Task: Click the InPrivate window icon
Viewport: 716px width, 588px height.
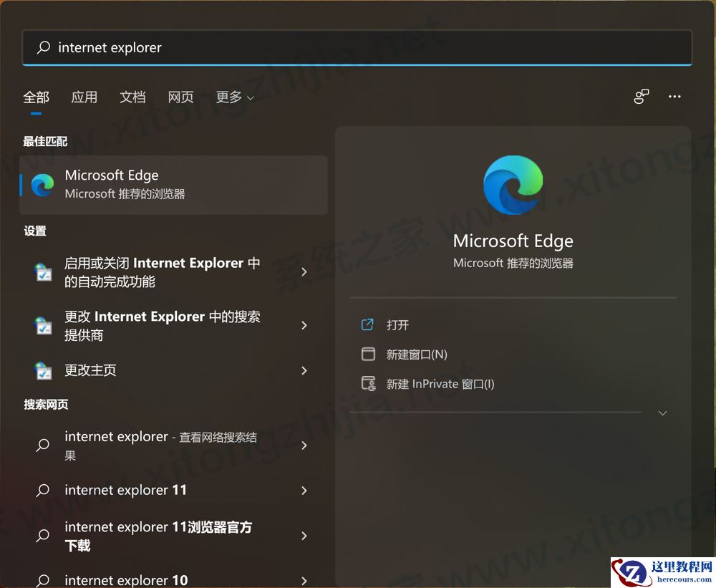Action: (x=368, y=383)
